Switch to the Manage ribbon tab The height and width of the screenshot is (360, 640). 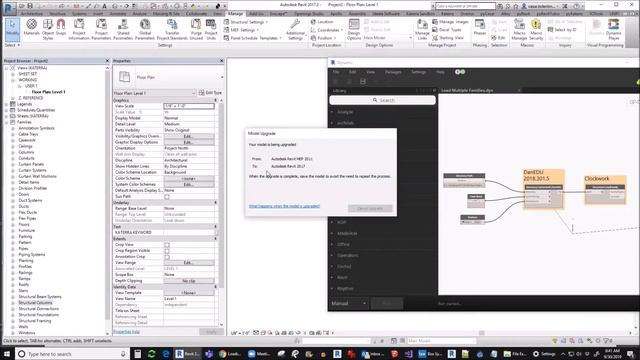235,14
